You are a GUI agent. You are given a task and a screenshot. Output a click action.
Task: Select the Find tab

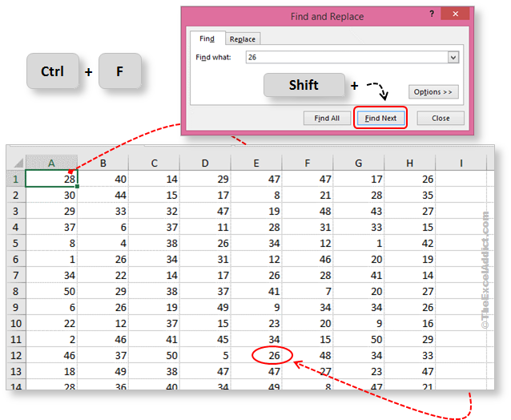207,38
